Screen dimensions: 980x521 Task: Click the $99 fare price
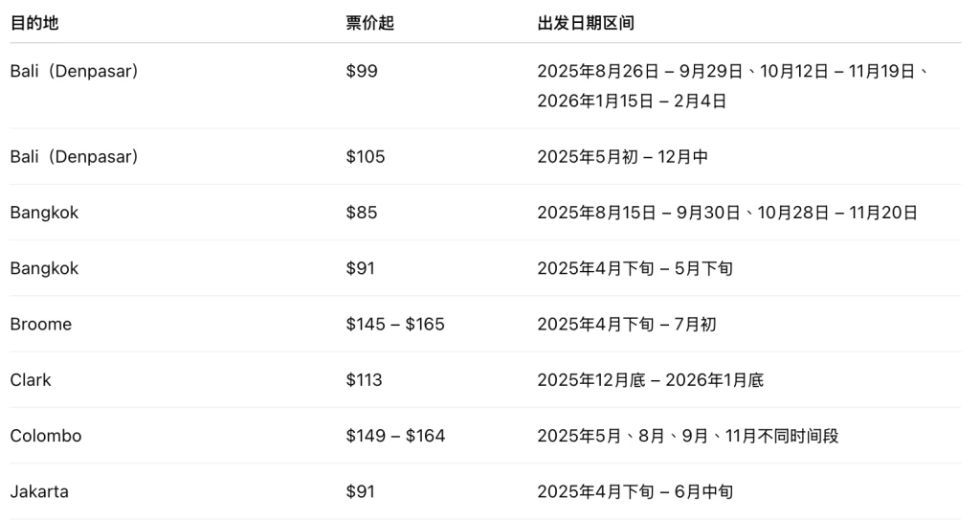coord(362,71)
